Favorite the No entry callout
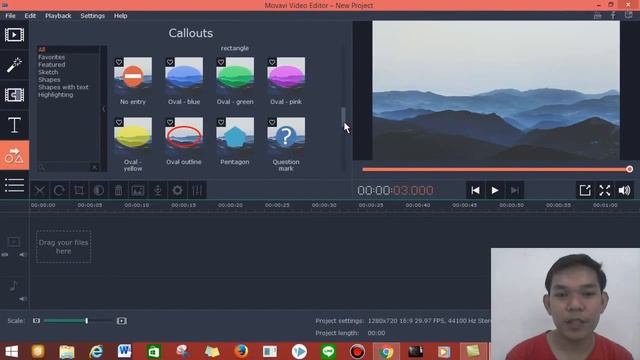640x360 pixels. click(119, 62)
